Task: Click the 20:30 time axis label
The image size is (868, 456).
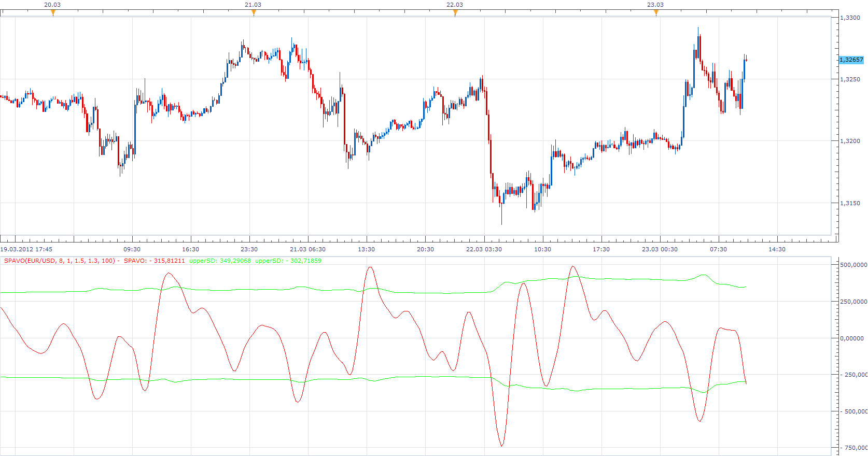Action: click(x=426, y=249)
